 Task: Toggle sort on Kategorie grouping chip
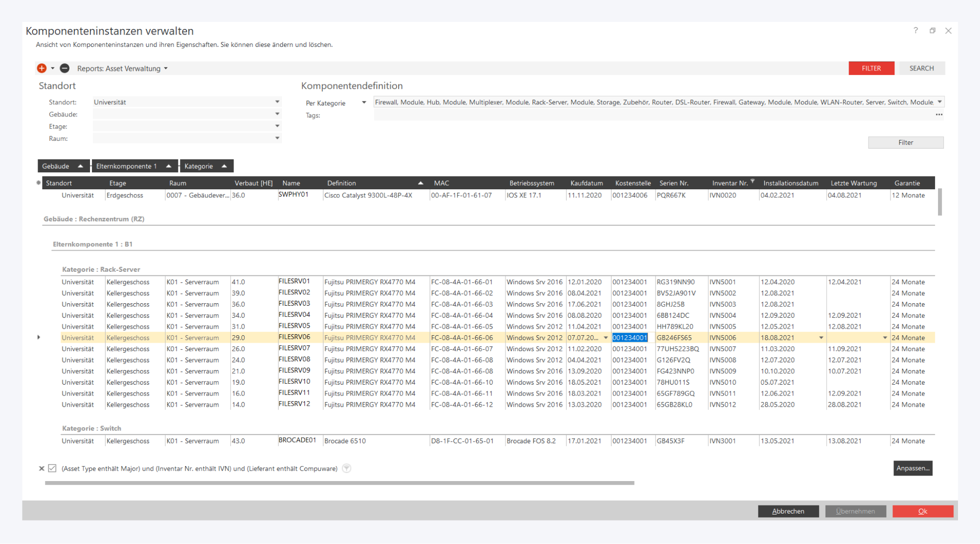pos(206,166)
